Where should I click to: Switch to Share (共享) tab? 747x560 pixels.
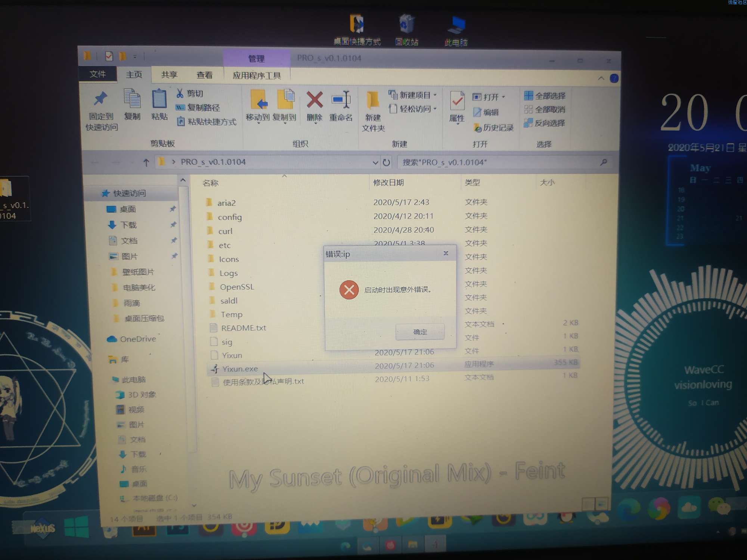pyautogui.click(x=169, y=75)
